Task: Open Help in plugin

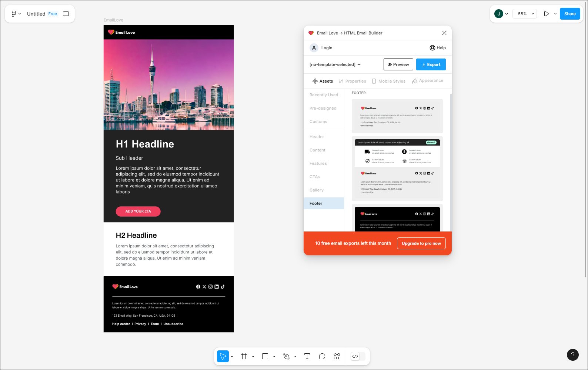Action: [x=438, y=48]
